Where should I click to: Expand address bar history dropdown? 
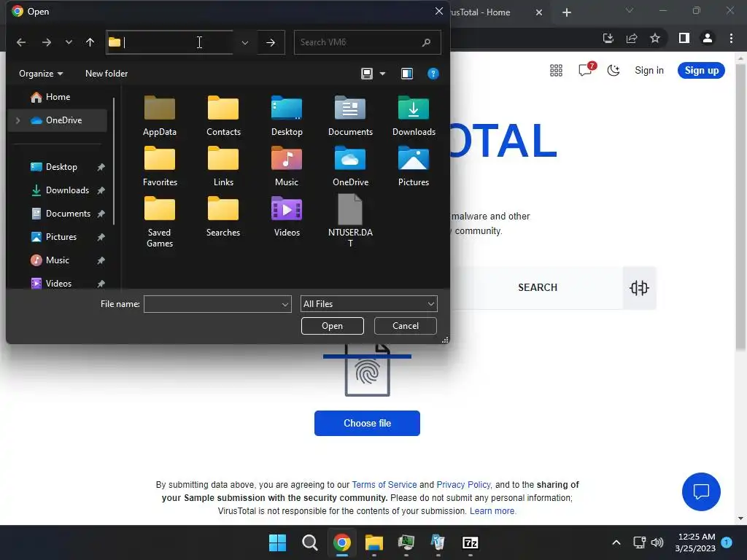point(245,42)
